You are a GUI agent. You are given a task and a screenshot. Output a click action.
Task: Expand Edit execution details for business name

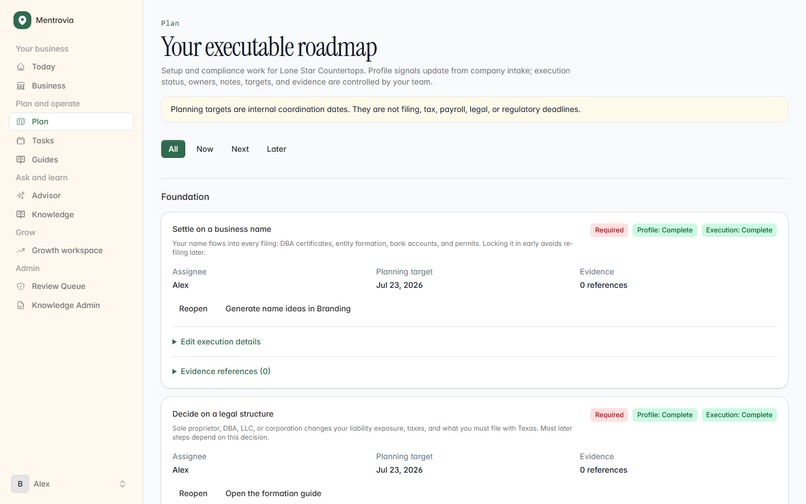[216, 342]
